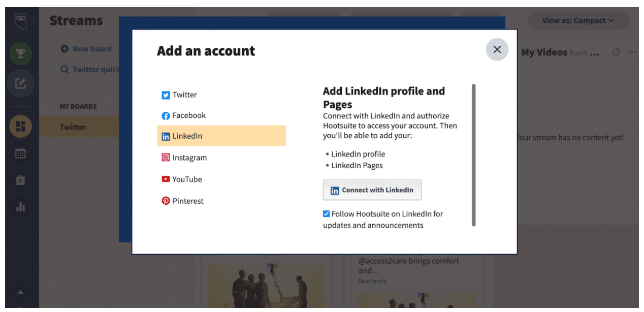
Task: Expand the View as: Compact dropdown
Action: tap(578, 20)
